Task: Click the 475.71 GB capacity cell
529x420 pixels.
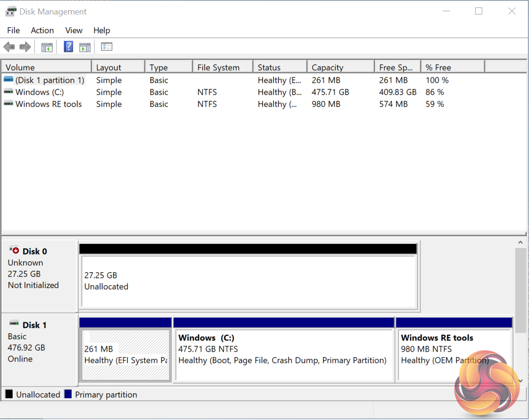Action: [331, 92]
